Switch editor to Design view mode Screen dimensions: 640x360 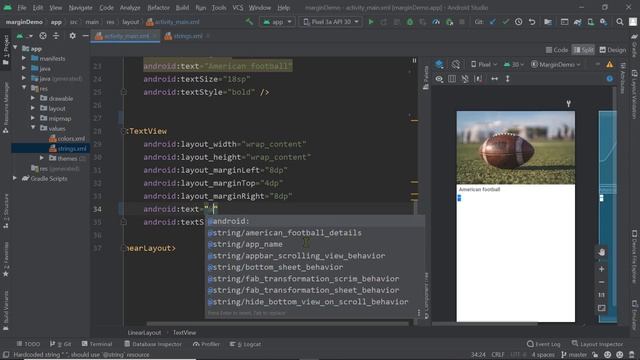[612, 50]
